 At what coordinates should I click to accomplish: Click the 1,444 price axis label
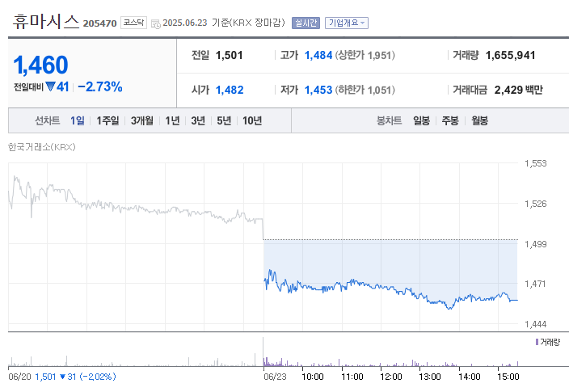click(536, 324)
